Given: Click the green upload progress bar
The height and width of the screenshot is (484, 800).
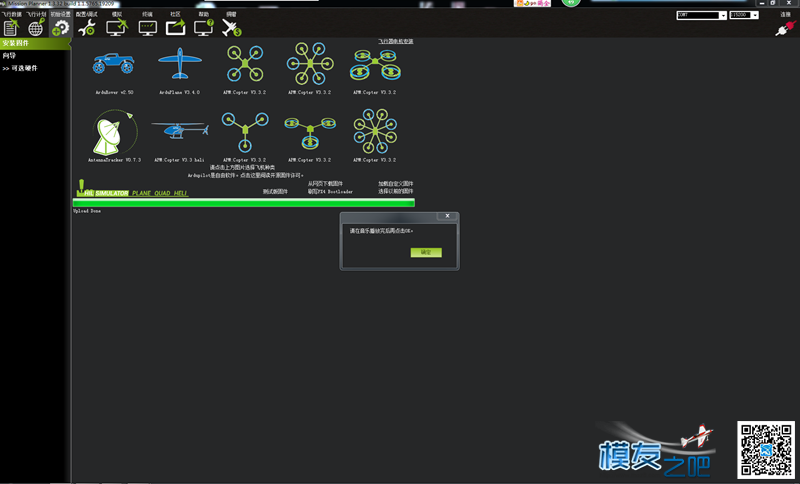Looking at the screenshot, I should point(244,203).
